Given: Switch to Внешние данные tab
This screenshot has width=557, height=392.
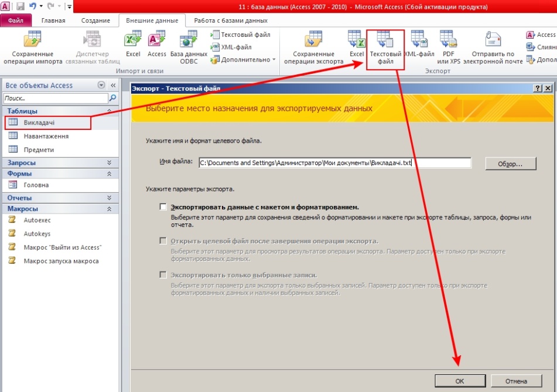Looking at the screenshot, I should click(x=152, y=20).
